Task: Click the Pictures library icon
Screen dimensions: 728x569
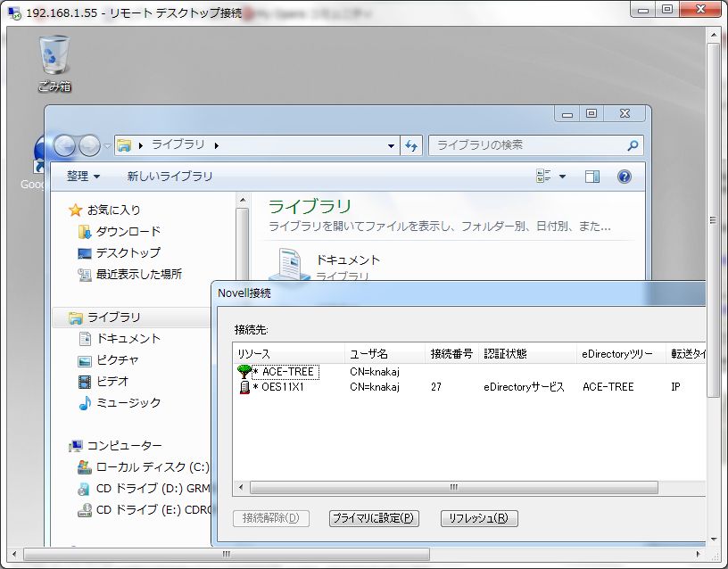Action: tap(85, 360)
